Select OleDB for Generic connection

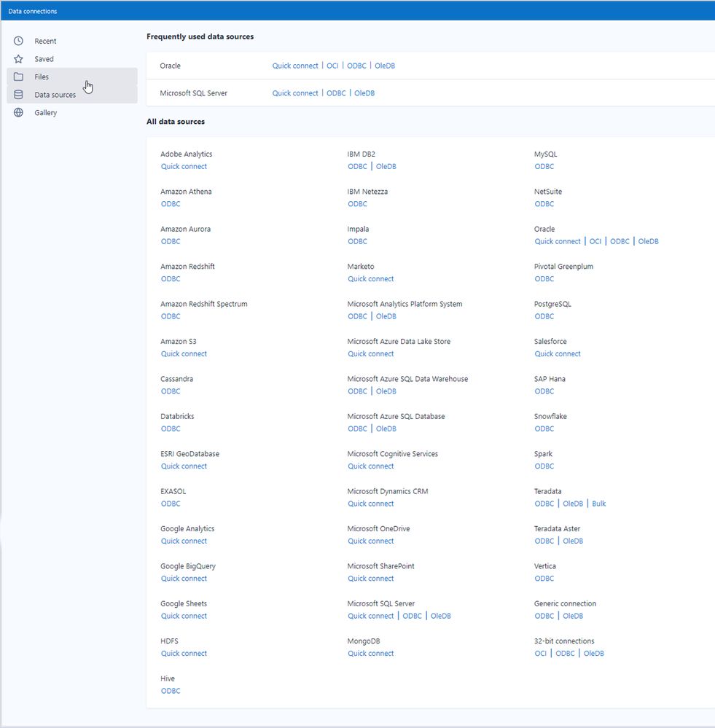tap(573, 616)
